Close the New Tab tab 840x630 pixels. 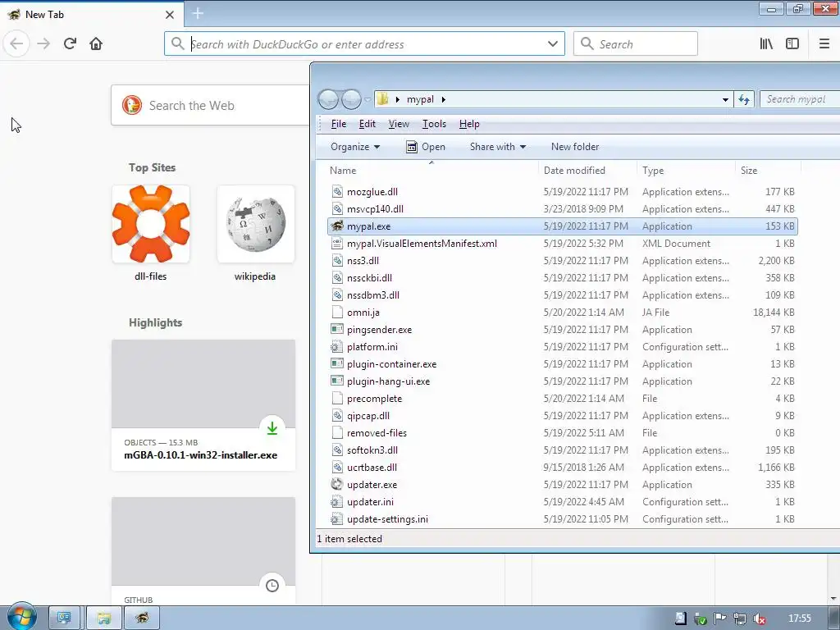pos(170,15)
